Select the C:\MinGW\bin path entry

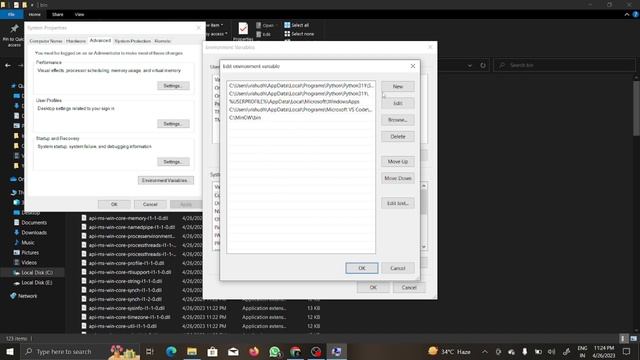[x=300, y=118]
